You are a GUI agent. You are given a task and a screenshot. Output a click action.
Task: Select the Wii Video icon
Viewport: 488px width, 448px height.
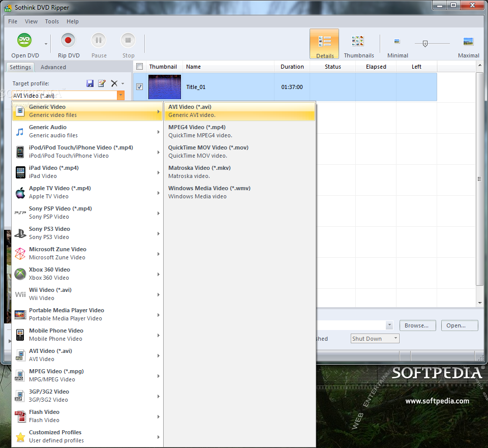click(x=20, y=294)
